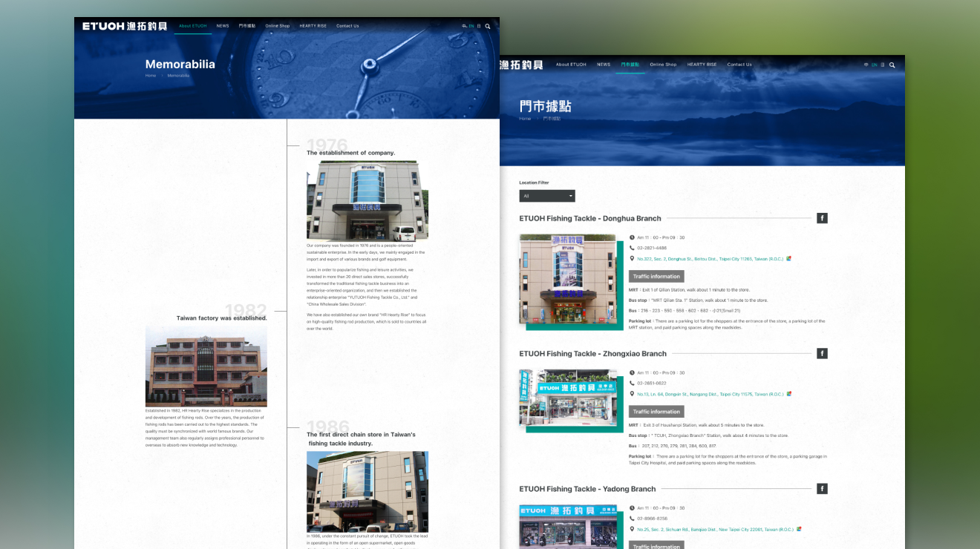The width and height of the screenshot is (980, 549).
Task: Open About ETUOH on store locations page
Action: point(571,65)
